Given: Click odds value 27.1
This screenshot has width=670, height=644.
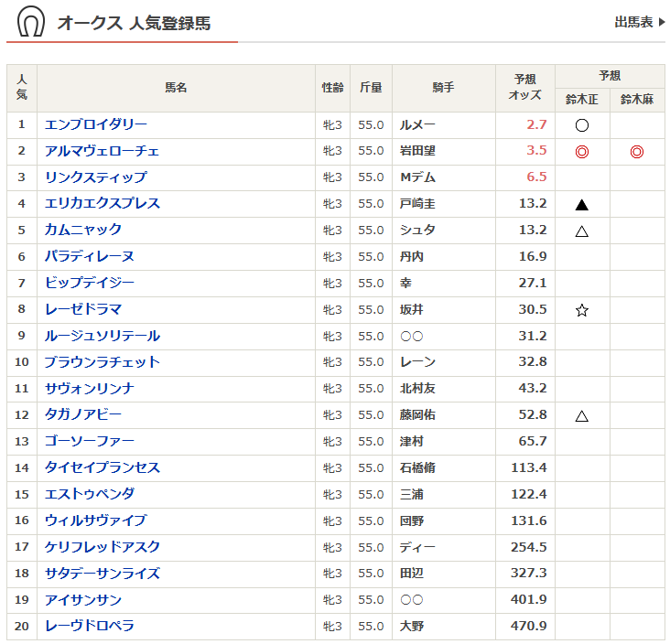Looking at the screenshot, I should [533, 284].
